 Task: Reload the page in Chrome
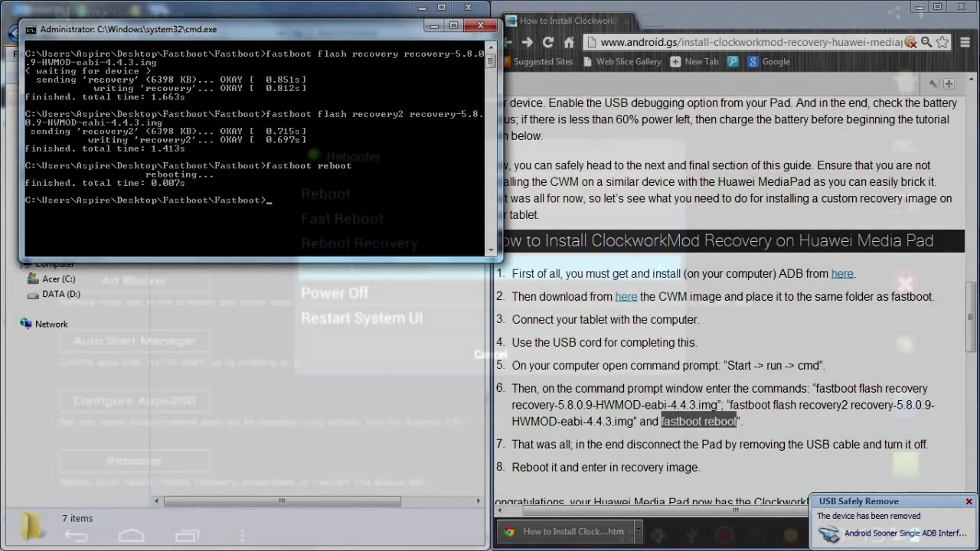pos(547,42)
